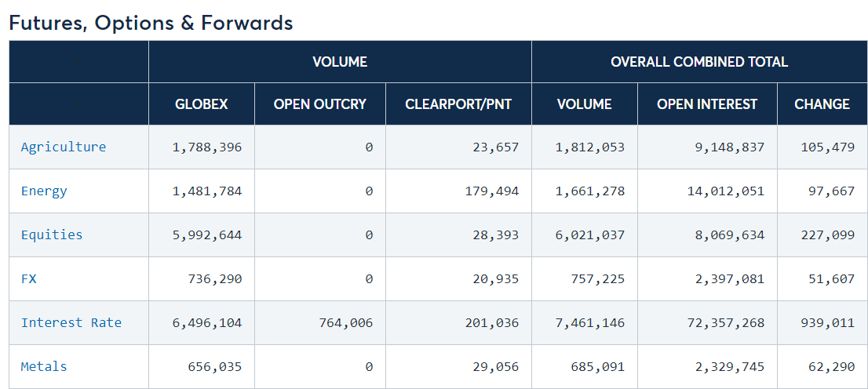Select Metals ClearPort value 29,056

(495, 367)
